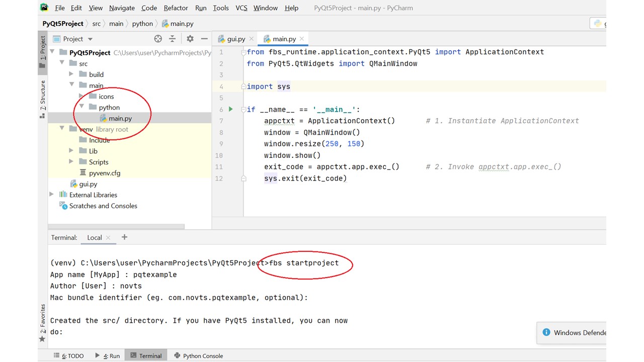Screen dimensions: 644x362
Task: Click the locate/scroll from source target icon
Action: [158, 39]
